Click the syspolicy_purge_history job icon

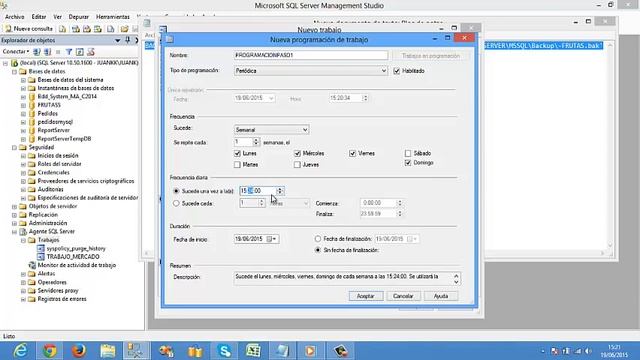pyautogui.click(x=41, y=248)
